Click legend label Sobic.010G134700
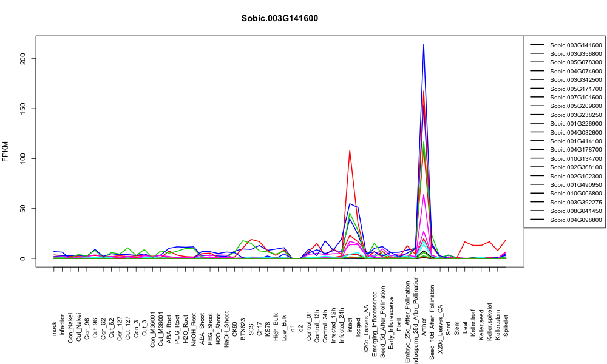607x364 pixels. [575, 158]
